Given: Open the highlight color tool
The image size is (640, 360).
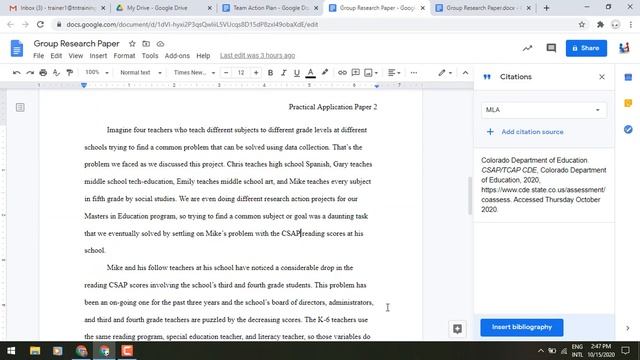Looking at the screenshot, I should (x=325, y=73).
